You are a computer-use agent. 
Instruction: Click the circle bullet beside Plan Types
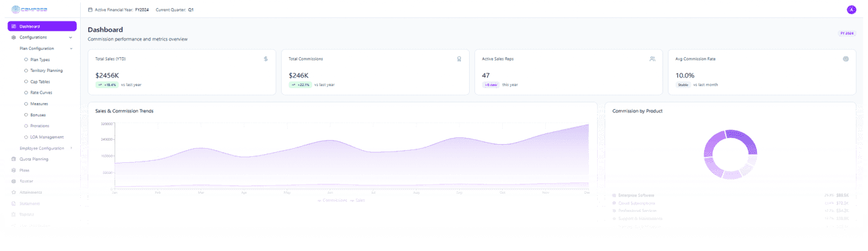click(x=26, y=59)
